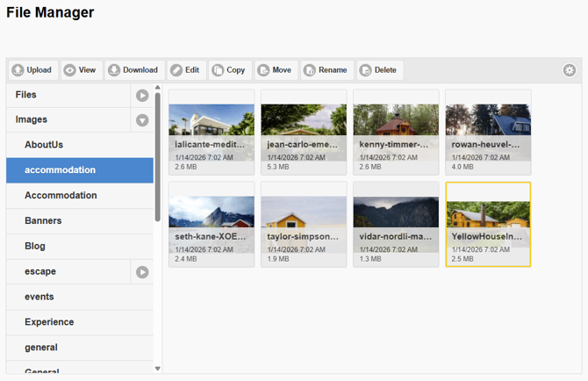
Task: Click the folder tree scrollbar thumb
Action: [158, 157]
